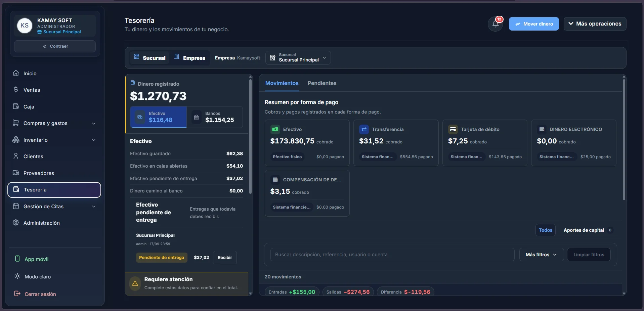
Task: Select the Efectivo $116,48 card
Action: click(x=158, y=117)
